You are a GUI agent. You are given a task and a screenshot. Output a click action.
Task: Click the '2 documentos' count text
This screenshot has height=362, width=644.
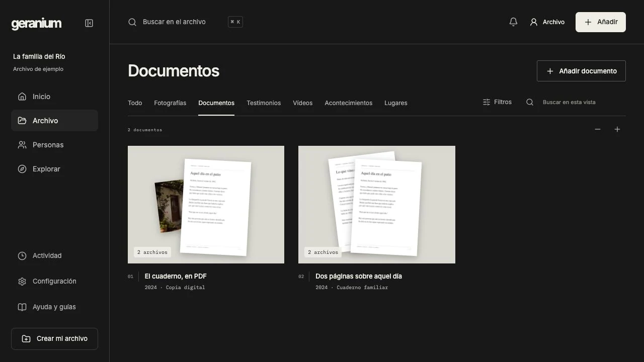(145, 130)
